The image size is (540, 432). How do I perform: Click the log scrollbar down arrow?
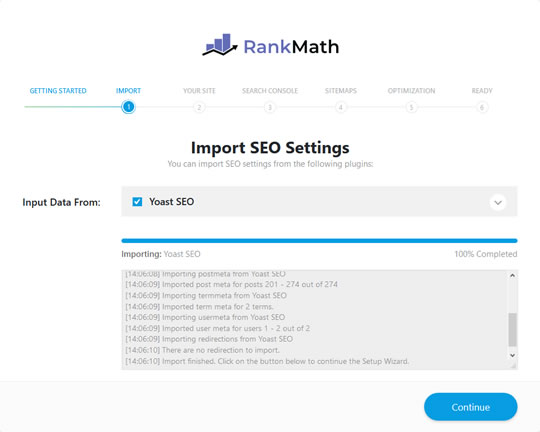point(512,355)
